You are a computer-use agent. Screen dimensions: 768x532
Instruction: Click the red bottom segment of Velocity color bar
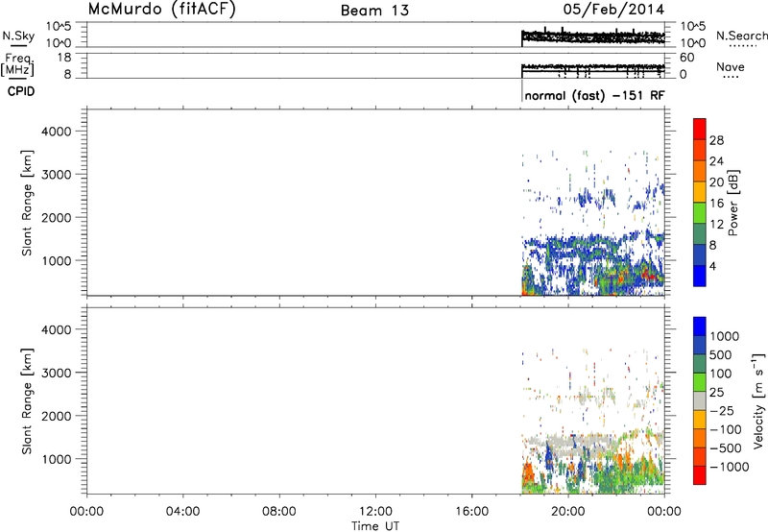(700, 475)
